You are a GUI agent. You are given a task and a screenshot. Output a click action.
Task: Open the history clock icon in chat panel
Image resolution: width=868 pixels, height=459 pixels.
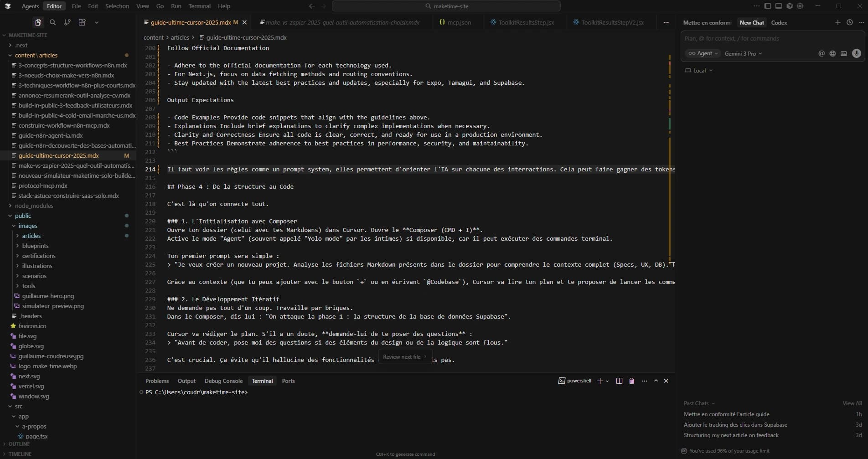[849, 22]
